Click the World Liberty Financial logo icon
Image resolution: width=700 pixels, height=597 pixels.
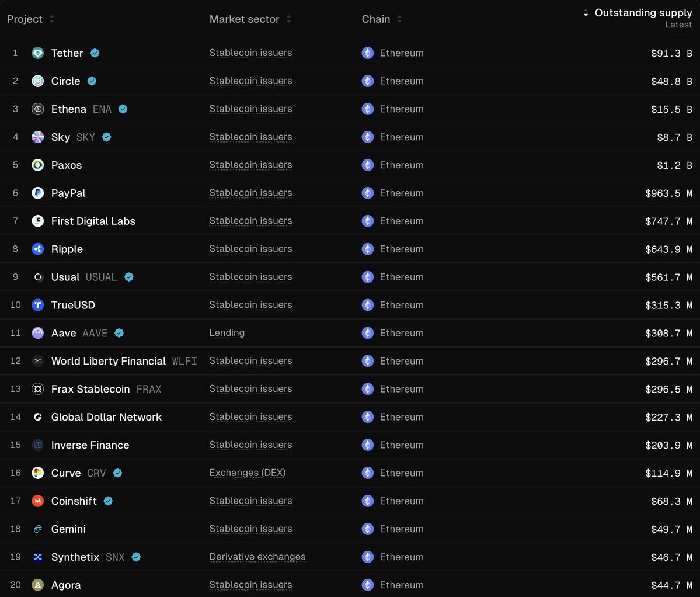(x=38, y=361)
